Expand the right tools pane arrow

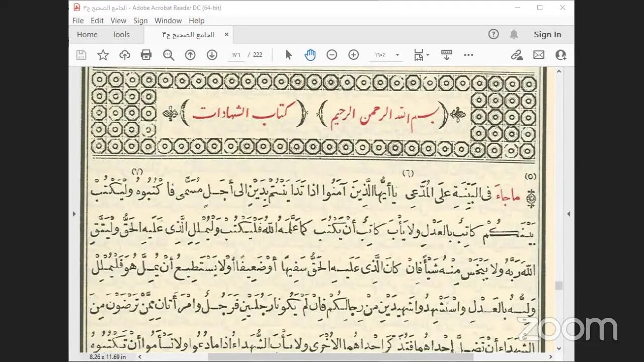569,214
